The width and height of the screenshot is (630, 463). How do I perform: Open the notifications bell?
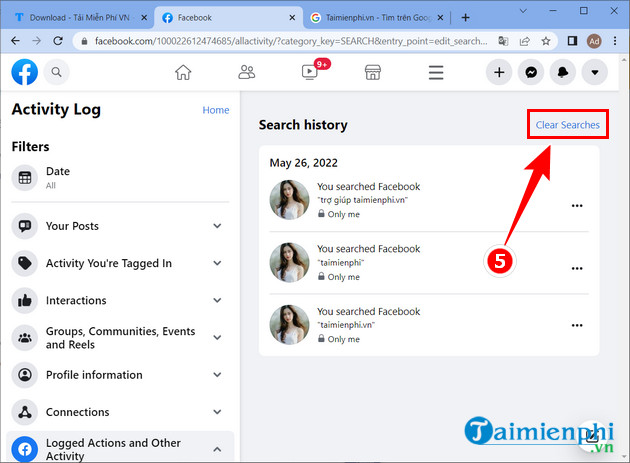tap(563, 72)
